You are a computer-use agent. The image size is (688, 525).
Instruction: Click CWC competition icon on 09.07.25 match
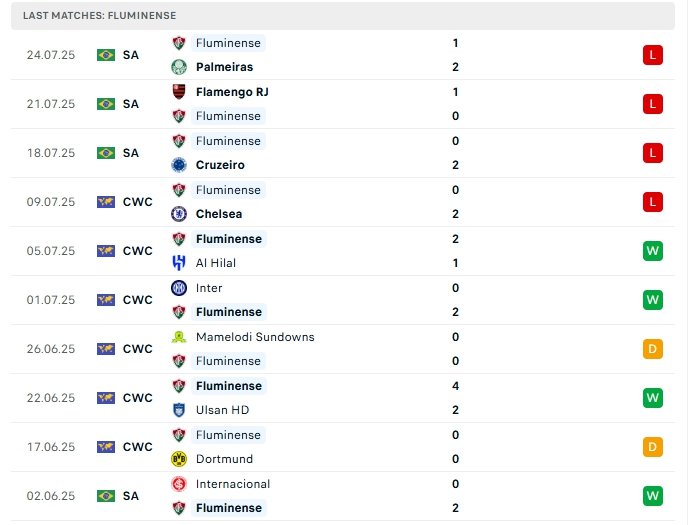106,202
